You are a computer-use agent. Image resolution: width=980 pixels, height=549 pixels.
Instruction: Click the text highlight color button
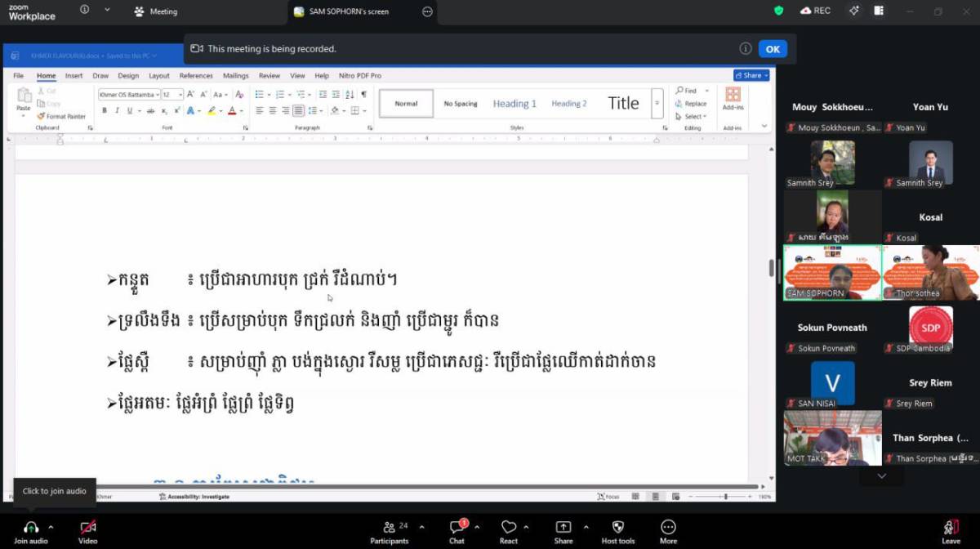click(212, 110)
